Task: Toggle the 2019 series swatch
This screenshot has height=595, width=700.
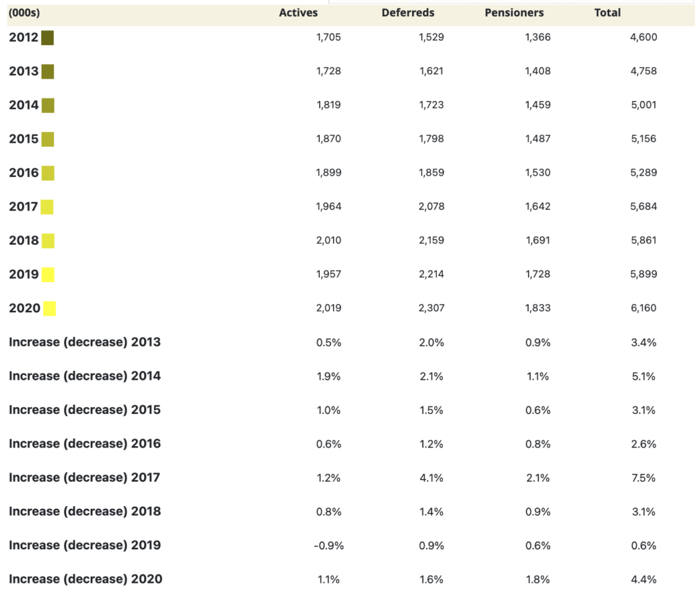Action: coord(48,275)
